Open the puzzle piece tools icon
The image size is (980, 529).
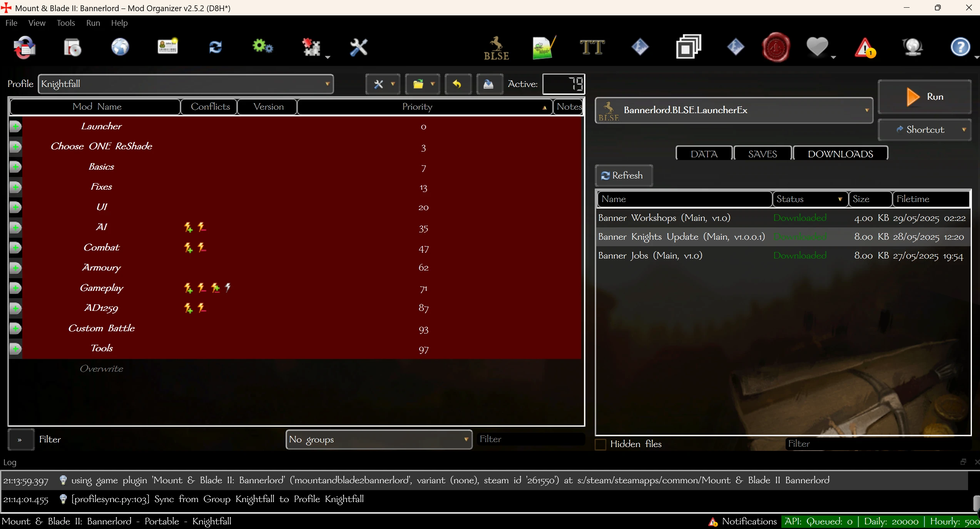tap(312, 48)
